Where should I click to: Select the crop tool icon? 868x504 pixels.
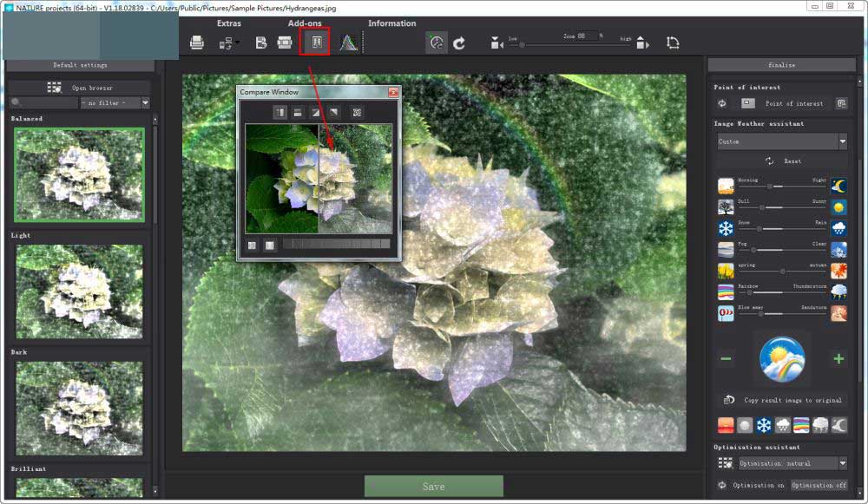click(673, 43)
